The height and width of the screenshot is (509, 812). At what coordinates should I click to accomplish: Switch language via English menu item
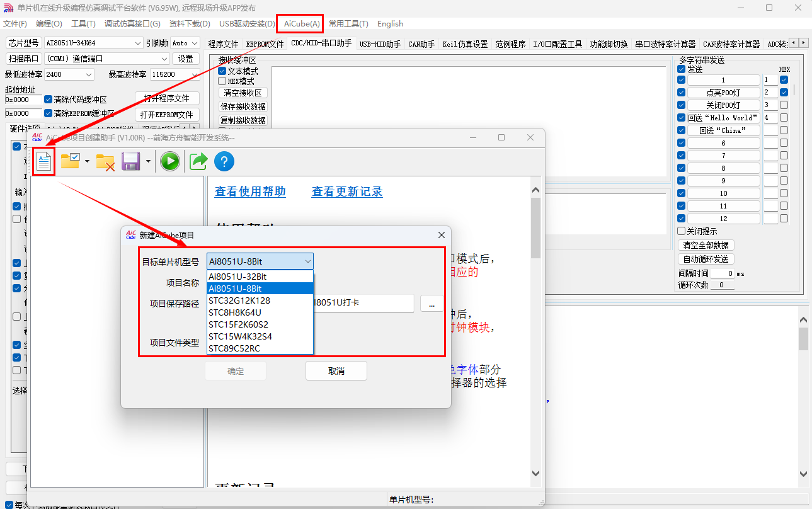coord(390,24)
